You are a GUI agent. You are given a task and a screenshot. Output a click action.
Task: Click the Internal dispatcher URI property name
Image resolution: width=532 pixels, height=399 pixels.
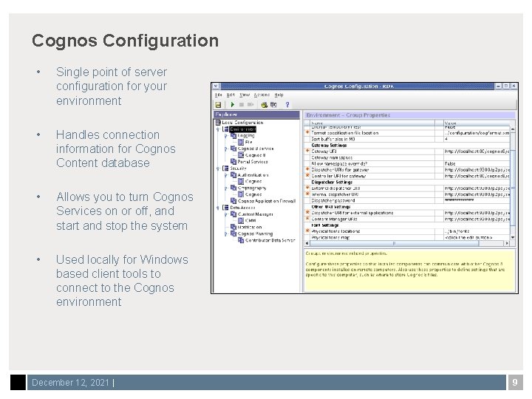pyautogui.click(x=335, y=194)
